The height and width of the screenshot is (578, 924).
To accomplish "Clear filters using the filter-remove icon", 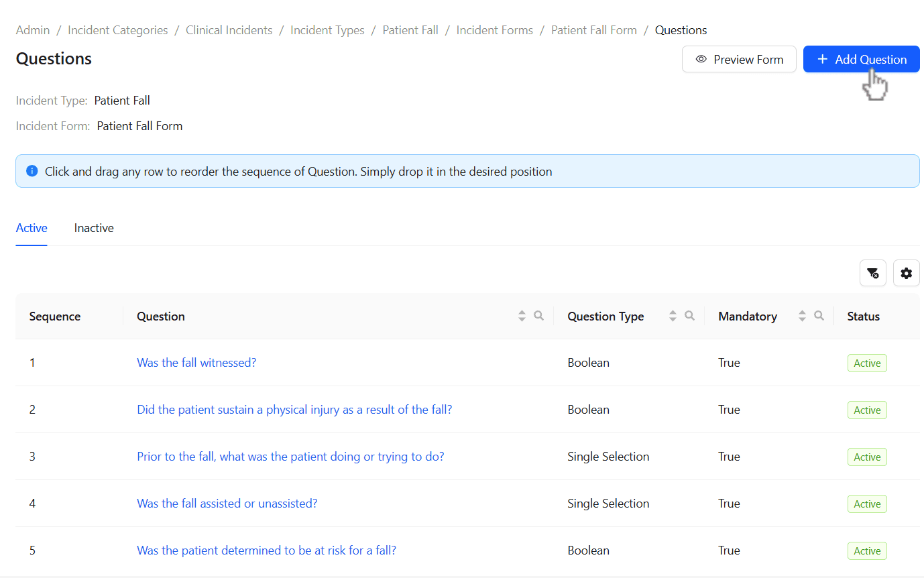I will (x=872, y=273).
